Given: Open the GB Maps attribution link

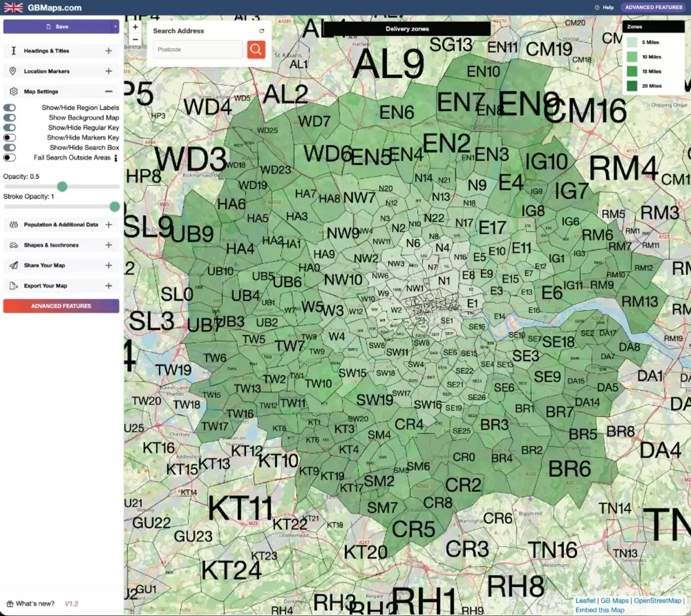Looking at the screenshot, I should [614, 600].
